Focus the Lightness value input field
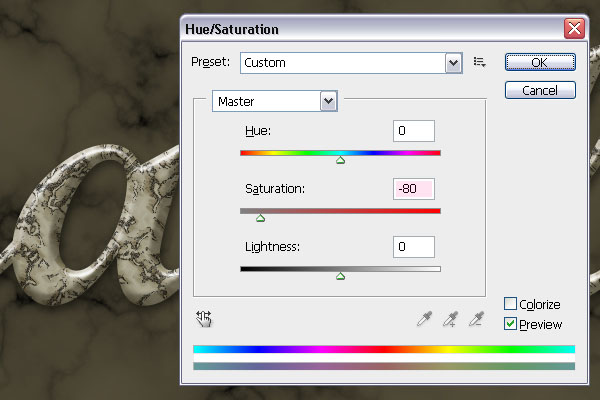600x400 pixels. [413, 246]
